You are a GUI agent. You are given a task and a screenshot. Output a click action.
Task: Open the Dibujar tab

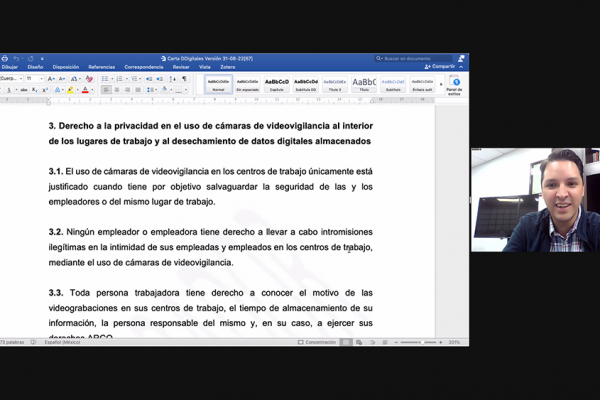point(10,67)
